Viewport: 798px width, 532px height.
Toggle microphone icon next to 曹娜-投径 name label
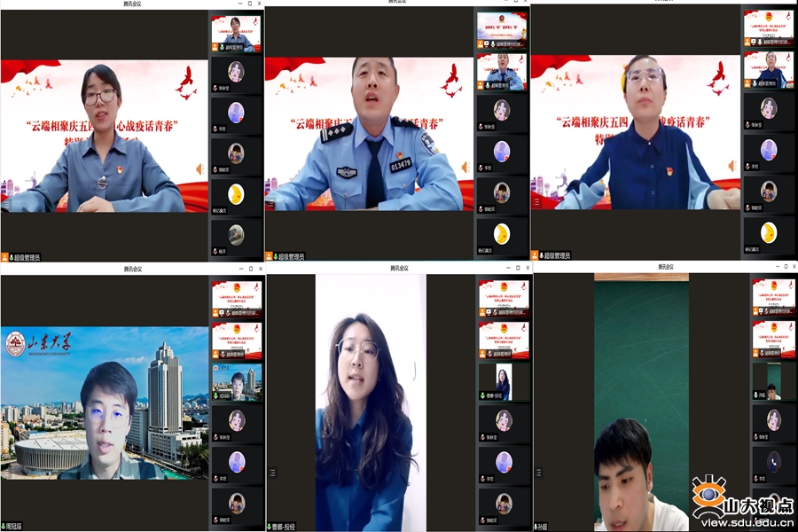click(270, 527)
